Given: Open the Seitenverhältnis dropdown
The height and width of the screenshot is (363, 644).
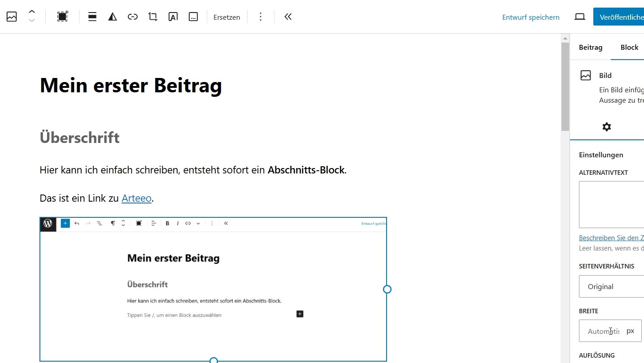Looking at the screenshot, I should click(x=611, y=286).
